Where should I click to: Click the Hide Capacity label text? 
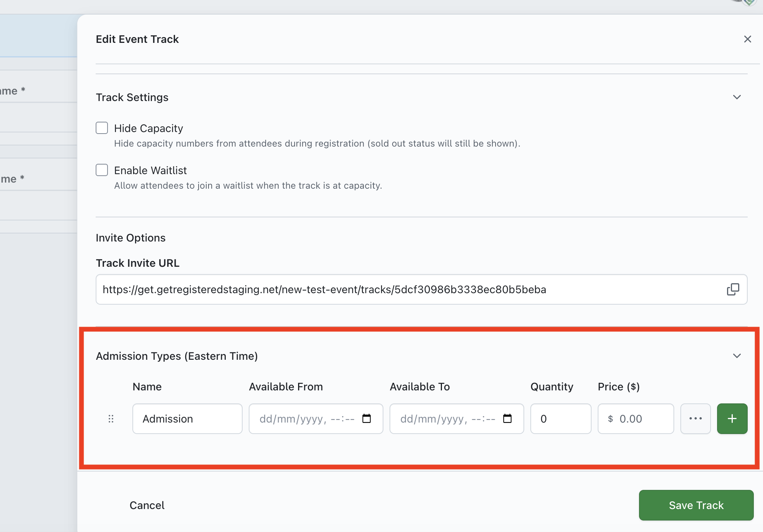tap(148, 128)
